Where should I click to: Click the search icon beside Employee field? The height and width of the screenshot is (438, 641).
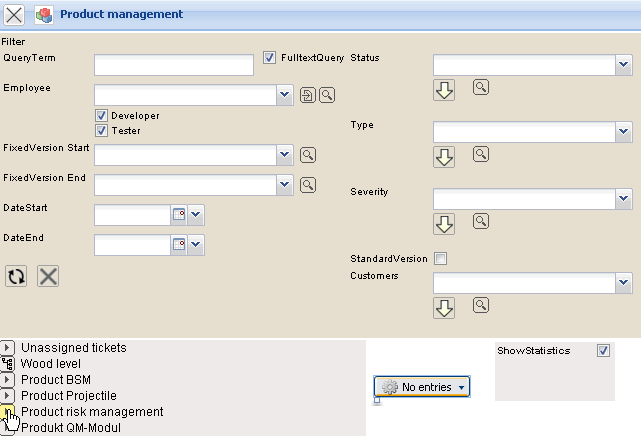coord(326,95)
